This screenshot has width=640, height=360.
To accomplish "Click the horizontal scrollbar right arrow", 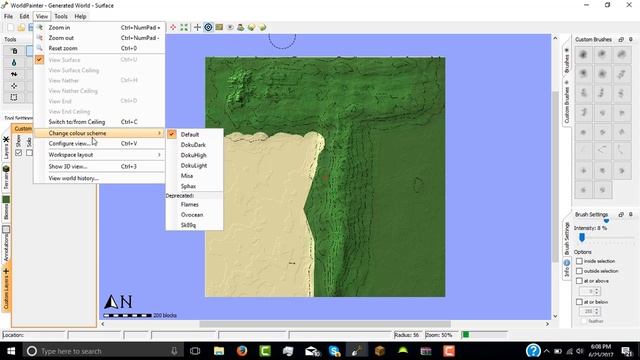I will pyautogui.click(x=547, y=324).
